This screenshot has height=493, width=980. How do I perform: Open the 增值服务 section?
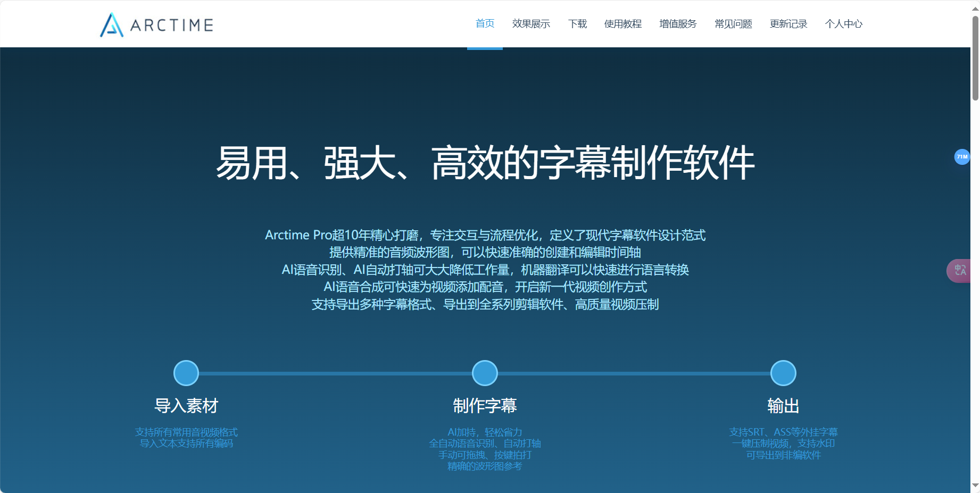pos(677,23)
